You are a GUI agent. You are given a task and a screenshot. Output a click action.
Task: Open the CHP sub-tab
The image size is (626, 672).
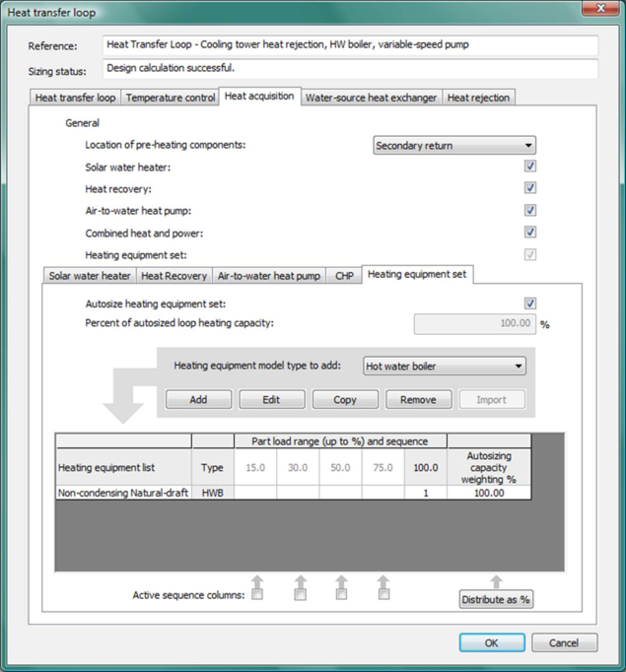pyautogui.click(x=344, y=276)
